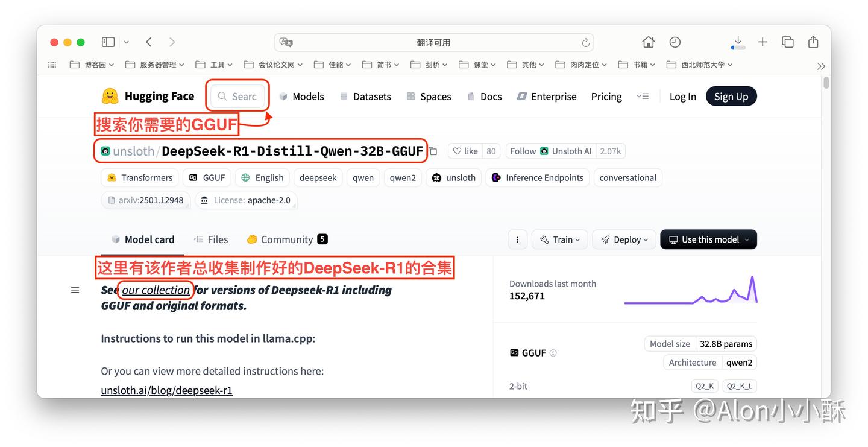Expand the 工具 bookmark folder
Screen dimensions: 868x447
click(215, 65)
